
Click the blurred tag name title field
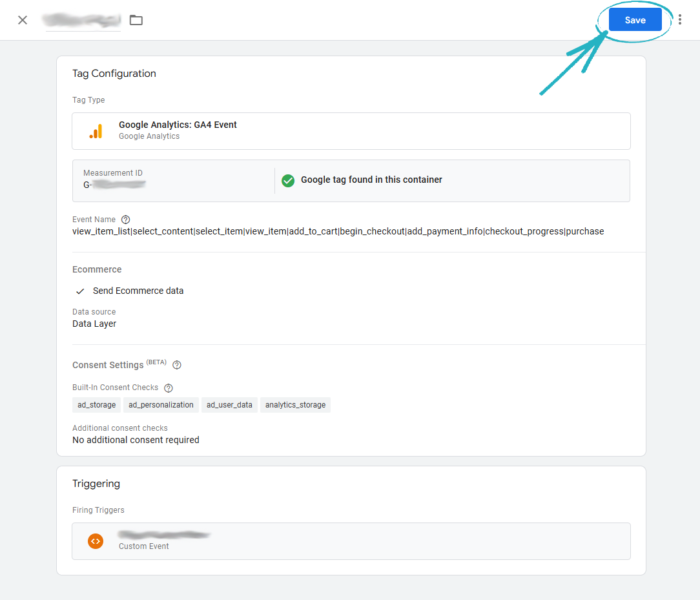pos(81,20)
